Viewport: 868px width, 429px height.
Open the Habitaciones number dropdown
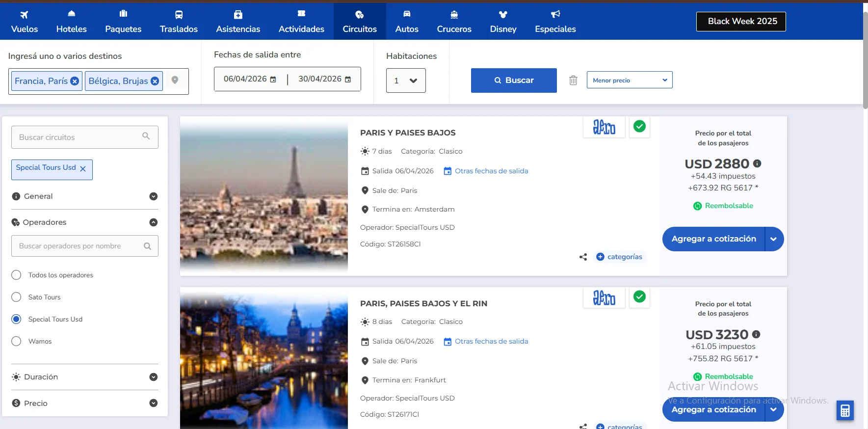(x=405, y=81)
